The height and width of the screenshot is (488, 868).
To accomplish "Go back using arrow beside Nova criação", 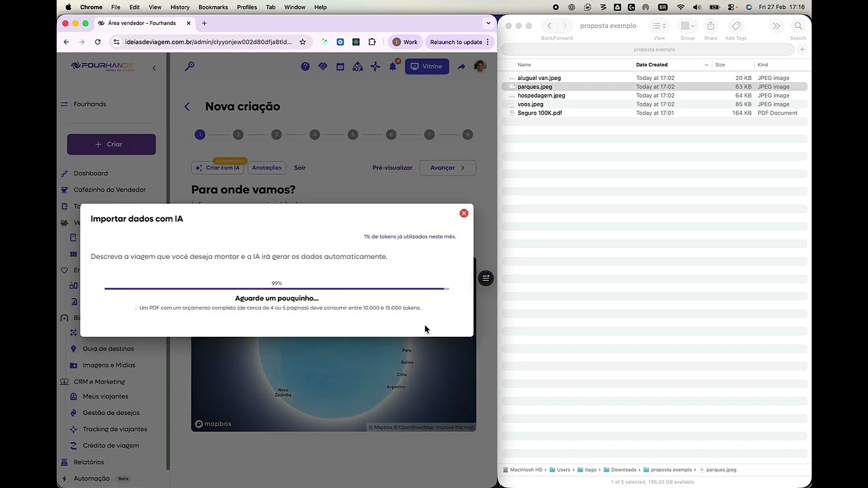I will click(187, 106).
